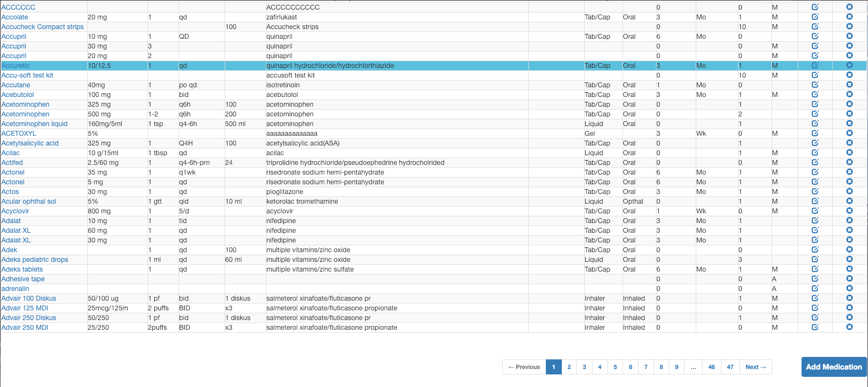Viewport: 868px width, 387px height.
Task: Click the Accuretic medication name
Action: click(16, 65)
